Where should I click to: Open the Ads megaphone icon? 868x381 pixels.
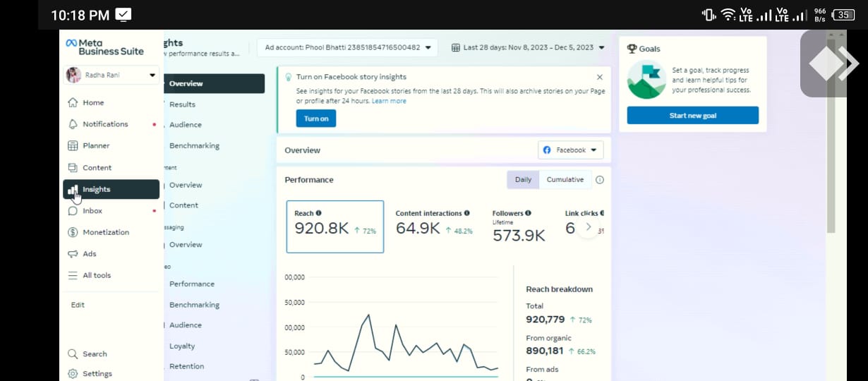pos(73,254)
